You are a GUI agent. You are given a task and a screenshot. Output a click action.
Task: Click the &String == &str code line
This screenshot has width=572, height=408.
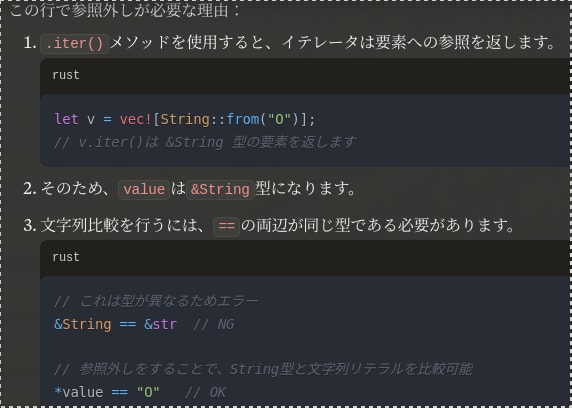click(x=144, y=324)
